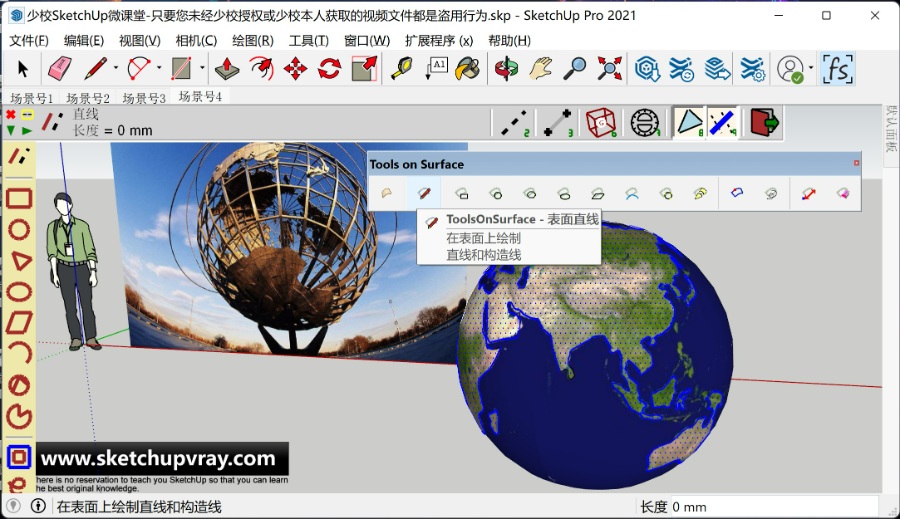This screenshot has height=519, width=900.
Task: Click the yellow dashed minimize palette icon
Action: 27,115
